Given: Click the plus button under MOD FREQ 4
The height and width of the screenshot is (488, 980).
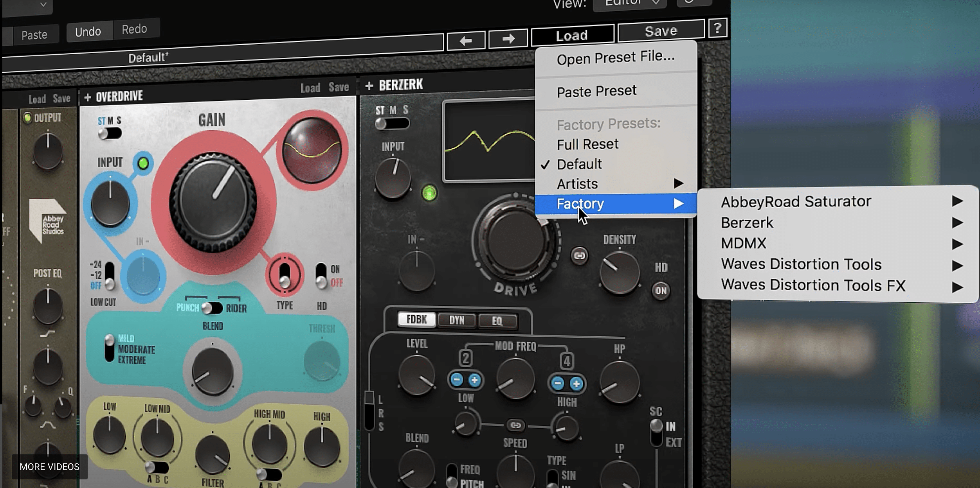Looking at the screenshot, I should [576, 384].
